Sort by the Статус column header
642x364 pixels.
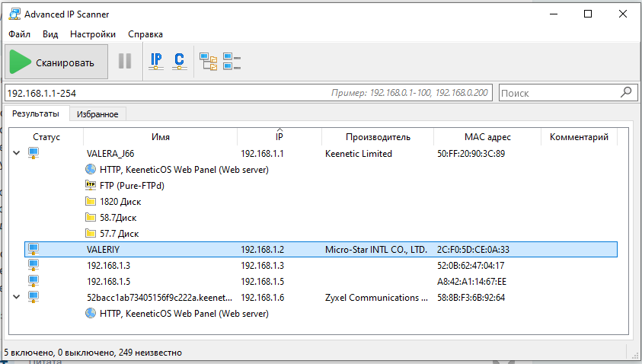[46, 137]
